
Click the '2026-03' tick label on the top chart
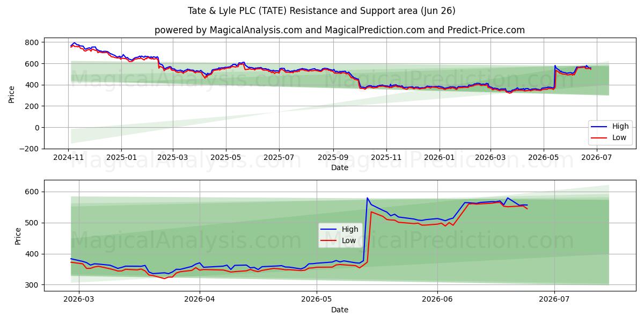490,157
